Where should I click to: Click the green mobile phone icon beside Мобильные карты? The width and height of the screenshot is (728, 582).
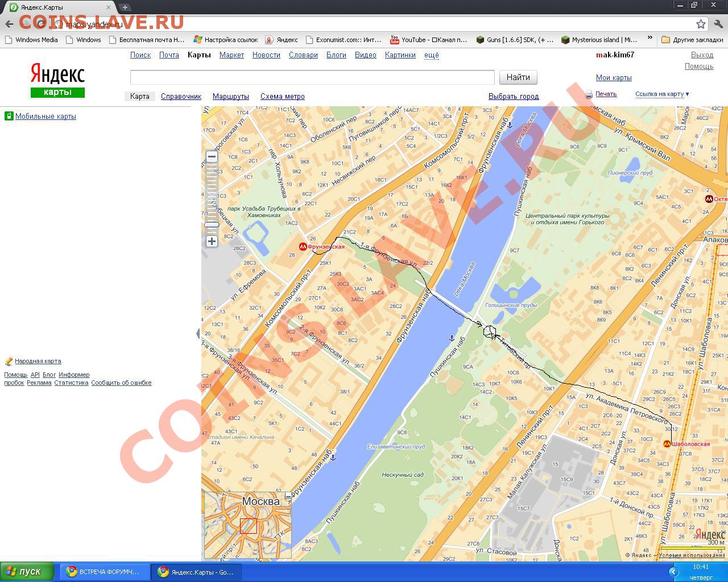tap(9, 116)
